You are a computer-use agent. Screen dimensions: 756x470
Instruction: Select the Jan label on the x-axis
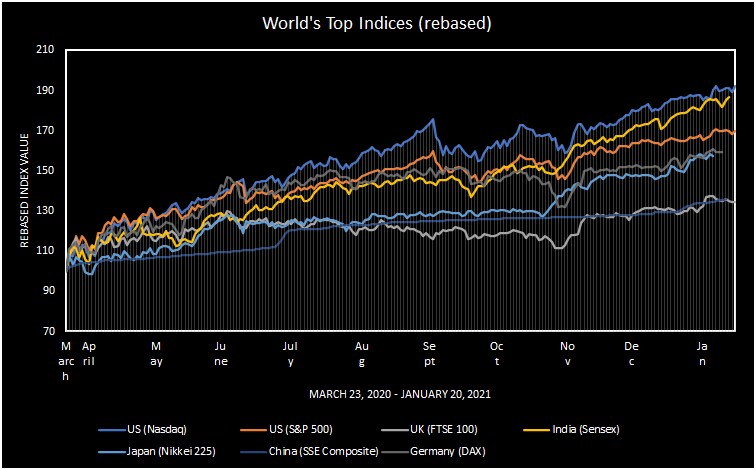[703, 352]
